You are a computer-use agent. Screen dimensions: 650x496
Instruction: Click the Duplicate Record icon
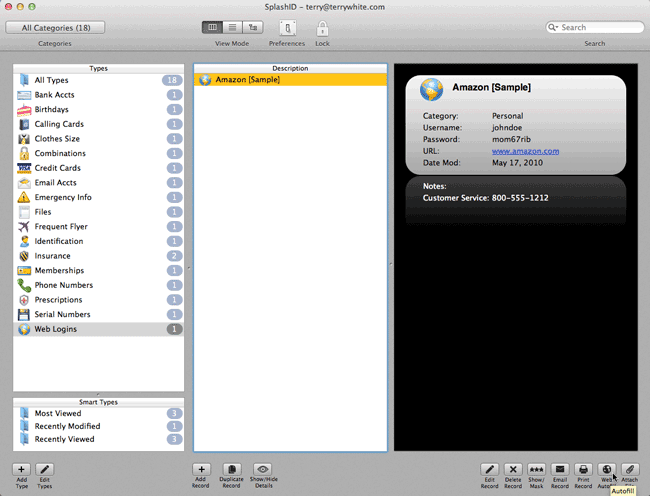(232, 469)
